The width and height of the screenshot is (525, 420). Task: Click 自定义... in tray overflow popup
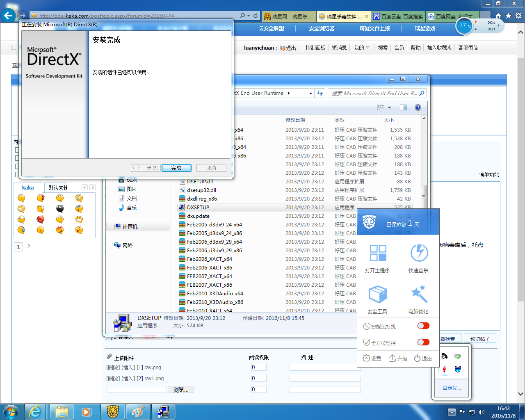(452, 388)
